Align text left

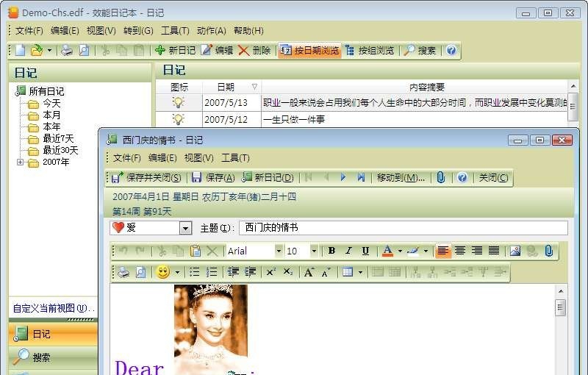[443, 251]
